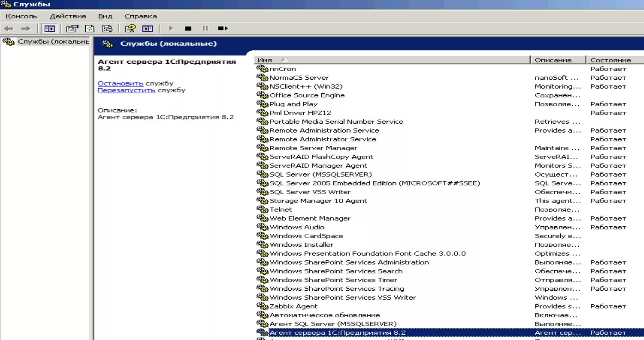Stop the service with the stop button
The image size is (644, 340).
[x=188, y=28]
